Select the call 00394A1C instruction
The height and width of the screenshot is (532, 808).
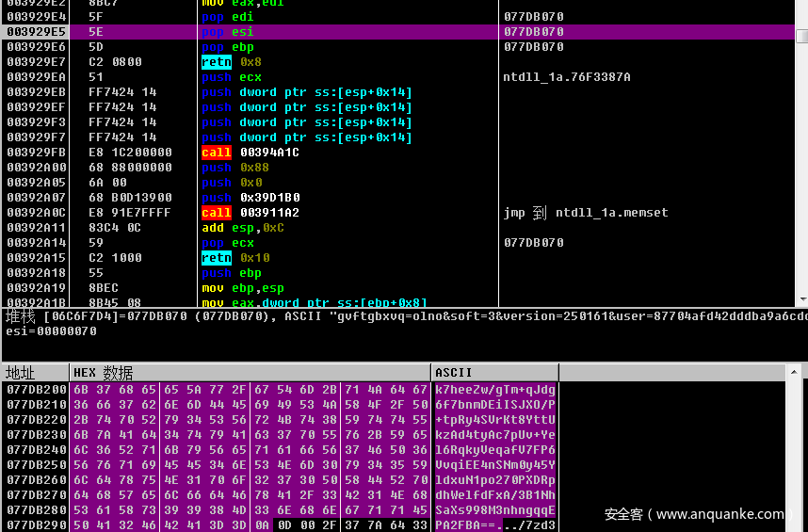tap(250, 153)
